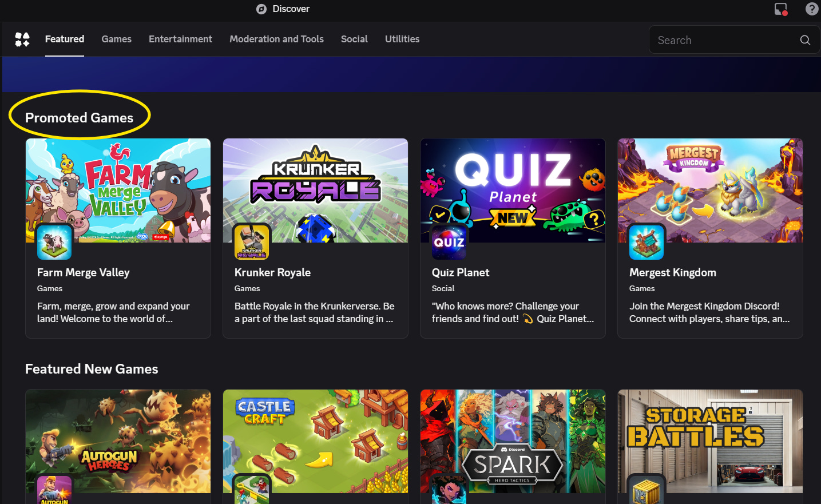Open the Farm Merge Valley banner image
This screenshot has height=504, width=821.
(118, 191)
